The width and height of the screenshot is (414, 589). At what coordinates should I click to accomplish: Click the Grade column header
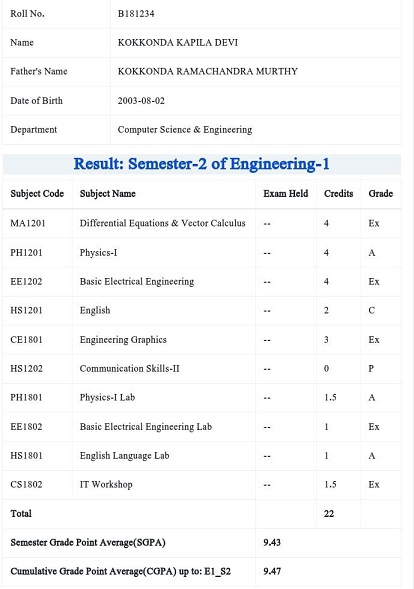(381, 193)
